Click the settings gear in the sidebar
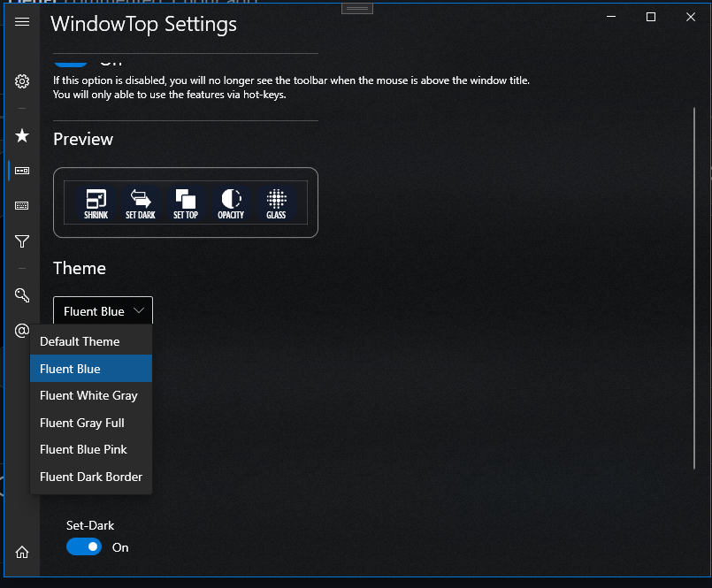Viewport: 712px width, 588px height. pyautogui.click(x=21, y=80)
